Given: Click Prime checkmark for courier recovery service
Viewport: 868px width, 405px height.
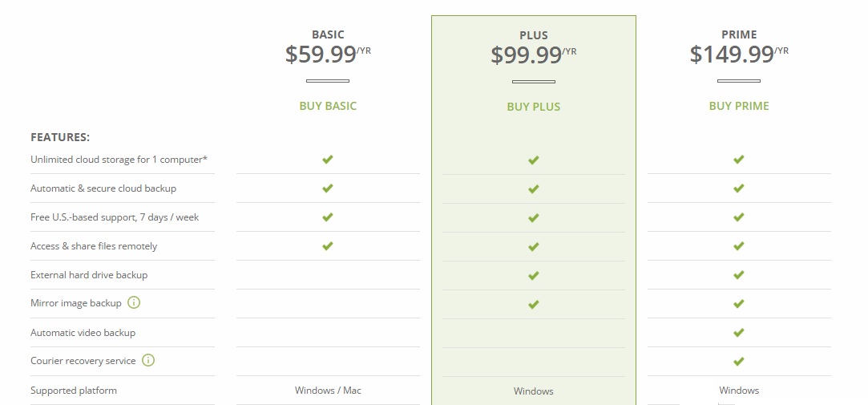Looking at the screenshot, I should (x=739, y=361).
